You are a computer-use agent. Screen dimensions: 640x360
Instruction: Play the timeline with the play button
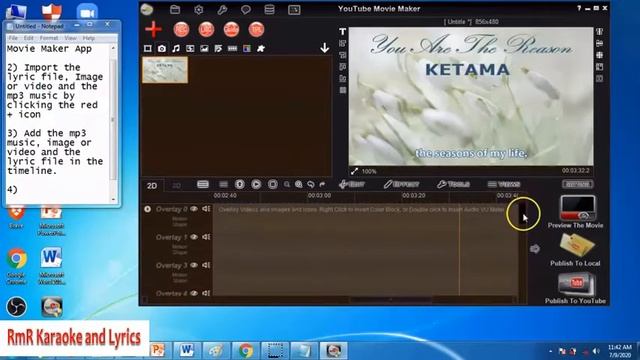[x=256, y=184]
